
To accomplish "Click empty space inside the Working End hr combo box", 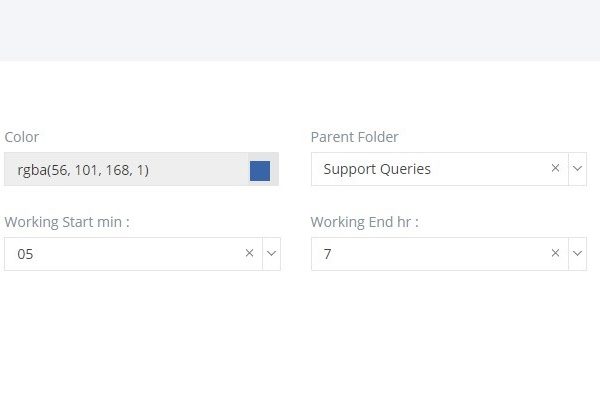I will [x=440, y=254].
